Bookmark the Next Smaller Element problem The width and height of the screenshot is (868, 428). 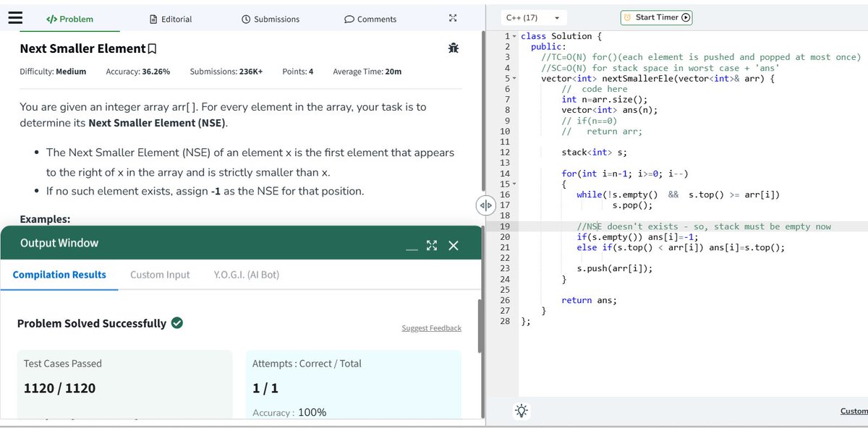[152, 49]
